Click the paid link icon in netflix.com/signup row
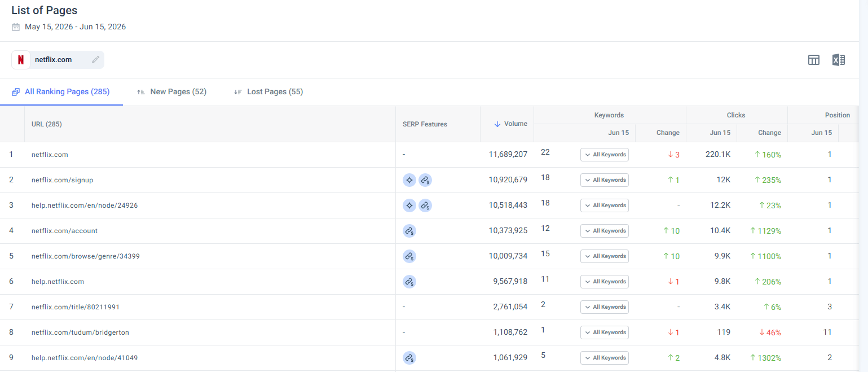Viewport: 868px width, 372px height. [425, 180]
